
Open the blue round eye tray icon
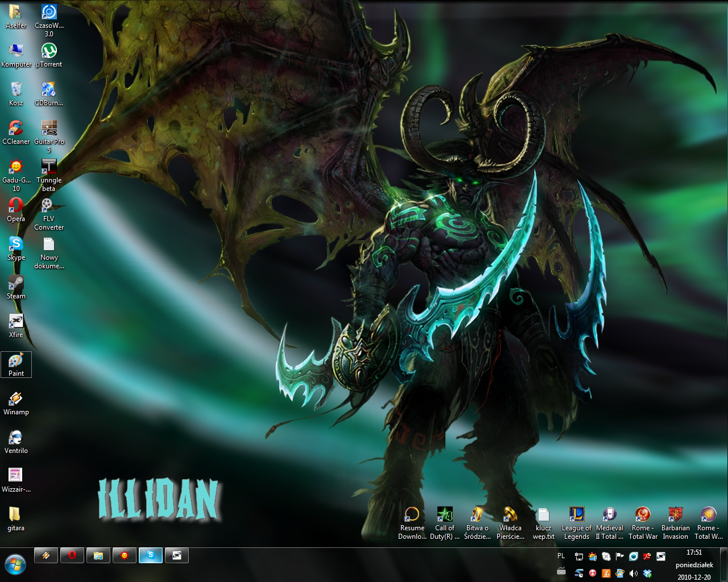click(x=634, y=556)
